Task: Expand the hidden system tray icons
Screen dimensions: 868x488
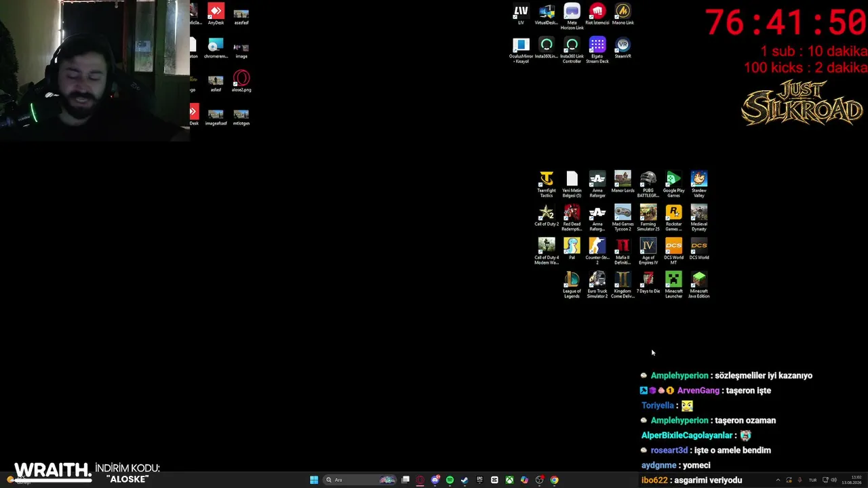Action: (778, 480)
